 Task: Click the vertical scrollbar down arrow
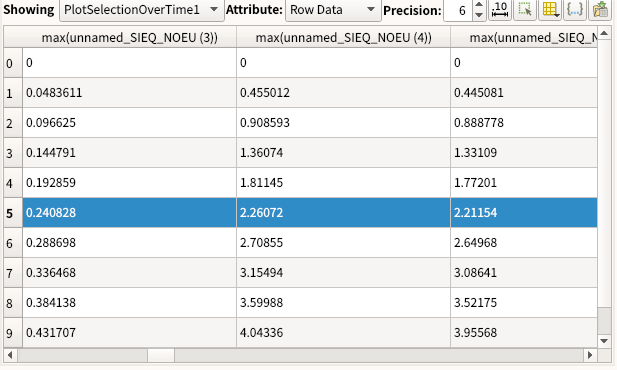pos(604,341)
